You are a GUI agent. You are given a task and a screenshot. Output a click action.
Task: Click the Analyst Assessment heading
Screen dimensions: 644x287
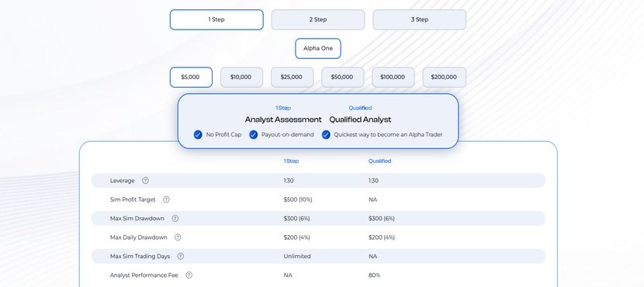[283, 119]
